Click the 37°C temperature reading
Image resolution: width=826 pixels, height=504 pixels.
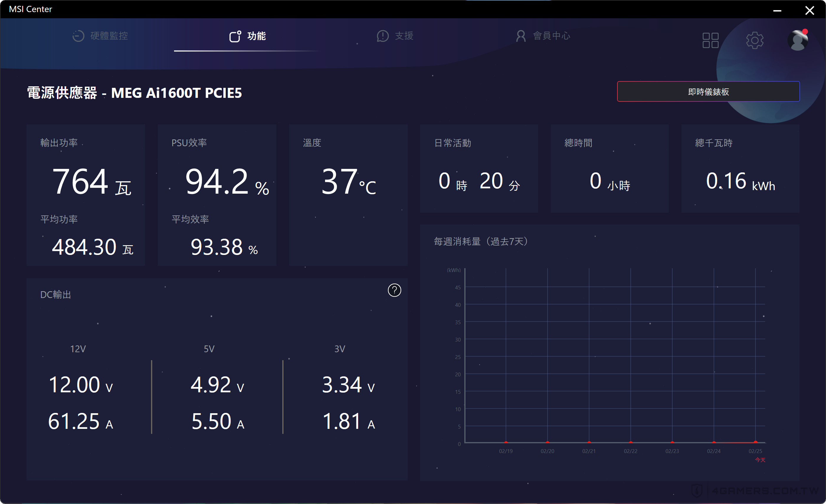point(349,182)
